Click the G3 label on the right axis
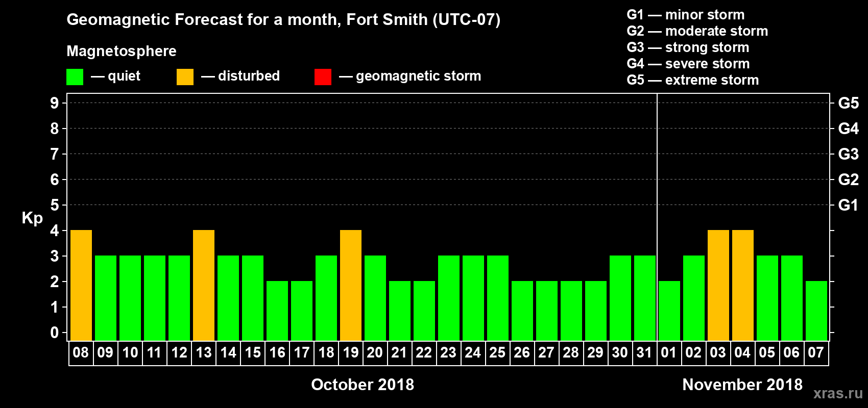Screen dimensions: 868x408 pos(849,154)
